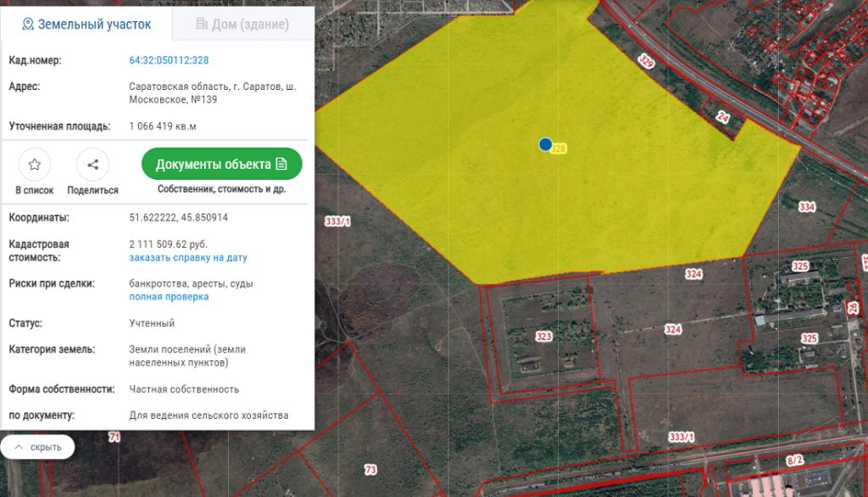Open cadastral number link 64:32:050112:328
868x497 pixels.
(169, 60)
